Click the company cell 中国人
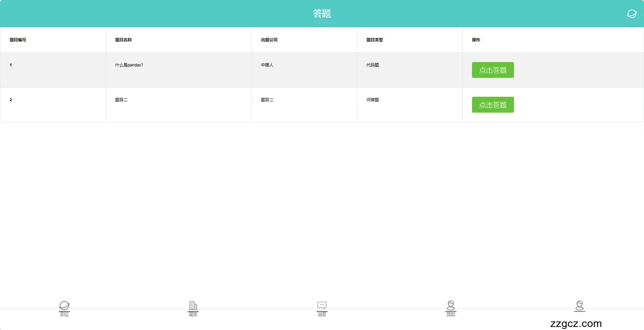Viewport: 644px width, 330px height. pos(267,65)
